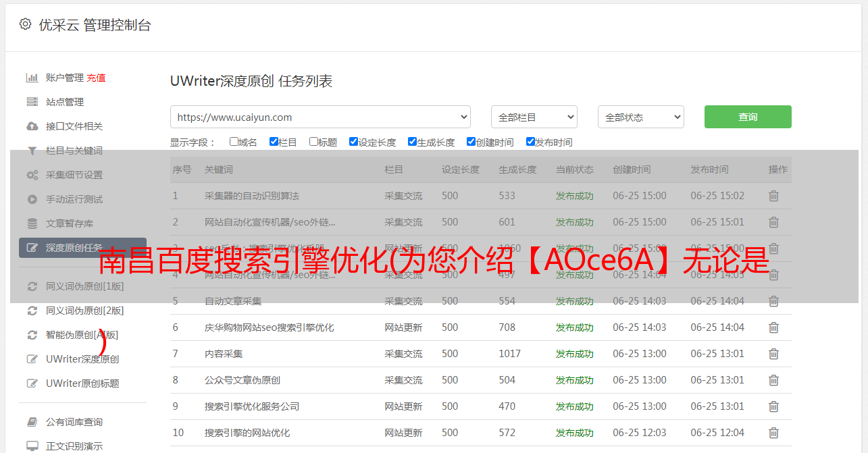868x453 pixels.
Task: Click the bar chart icon for 账户管理
Action: tap(32, 78)
